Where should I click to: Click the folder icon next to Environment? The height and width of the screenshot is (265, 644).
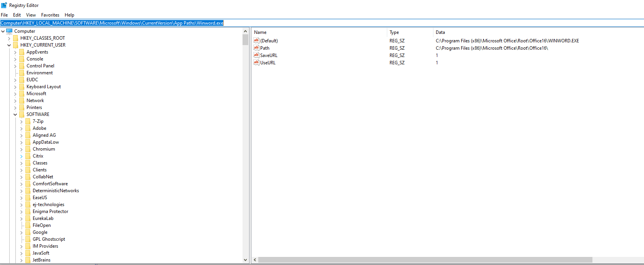[x=22, y=73]
